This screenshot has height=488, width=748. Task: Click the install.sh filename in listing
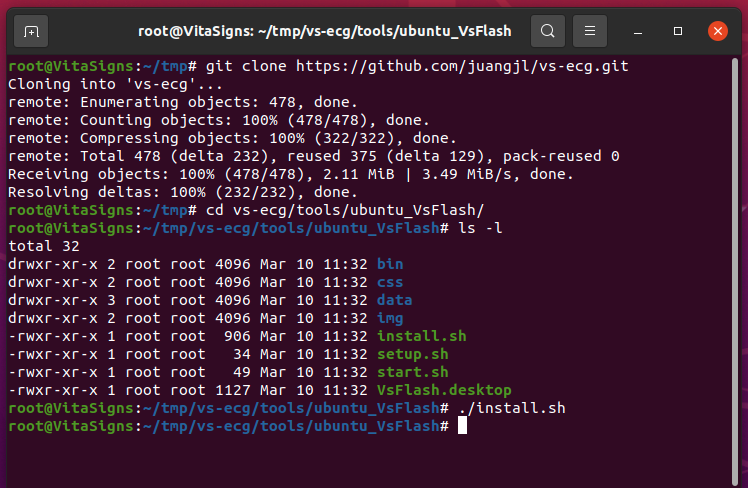point(421,336)
